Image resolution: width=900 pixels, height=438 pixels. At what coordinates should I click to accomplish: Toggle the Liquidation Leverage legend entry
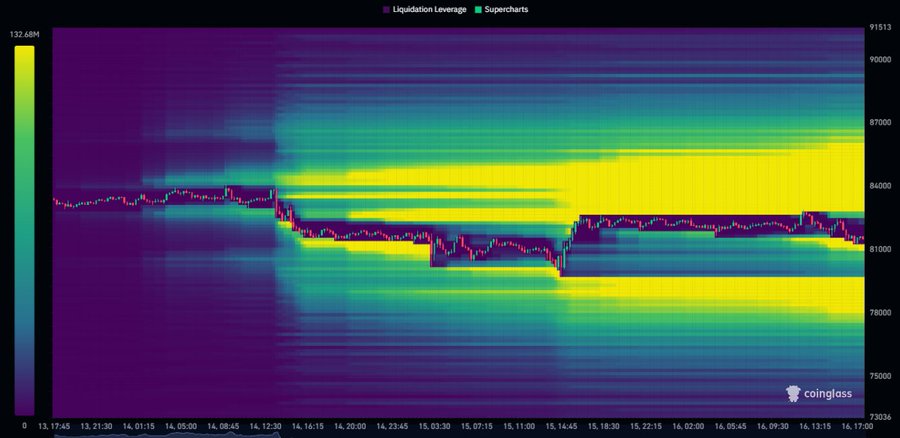point(424,10)
